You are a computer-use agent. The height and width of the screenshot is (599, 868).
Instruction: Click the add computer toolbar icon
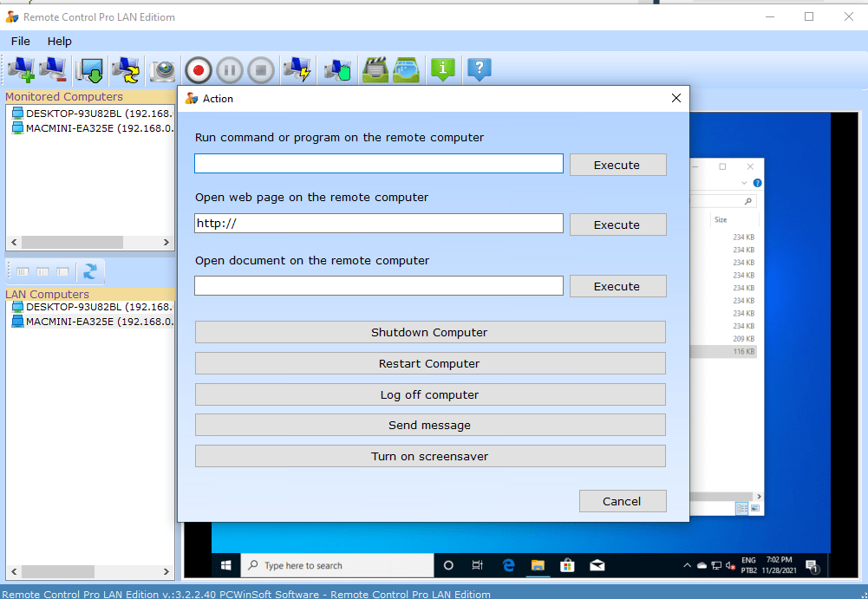pos(22,69)
